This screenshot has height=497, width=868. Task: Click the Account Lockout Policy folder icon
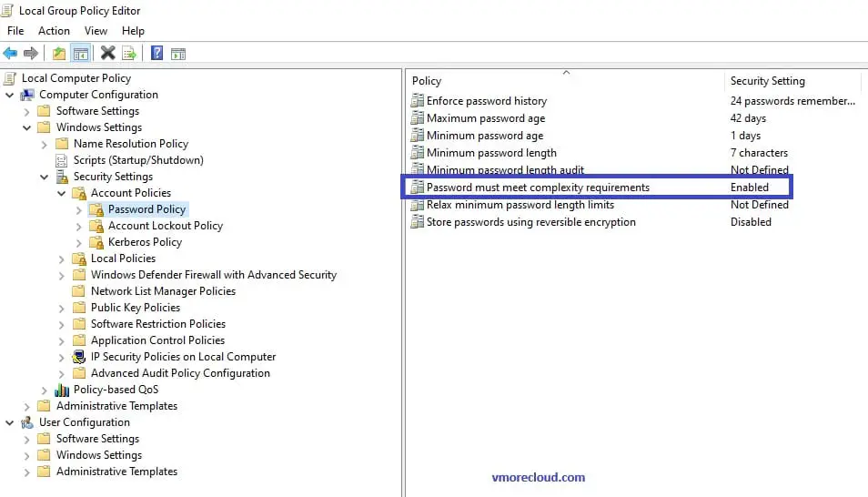[96, 226]
